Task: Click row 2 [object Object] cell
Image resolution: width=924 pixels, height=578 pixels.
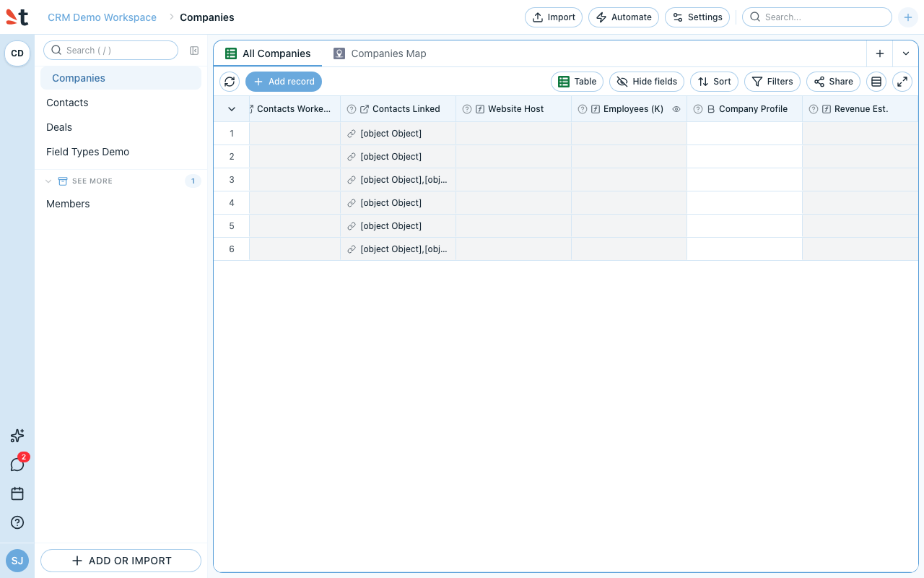Action: 398,157
